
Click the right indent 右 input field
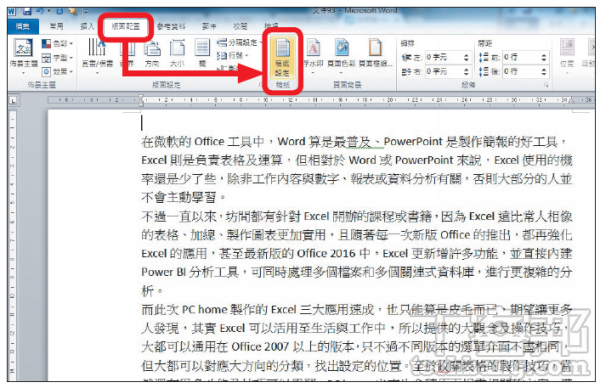[x=443, y=72]
